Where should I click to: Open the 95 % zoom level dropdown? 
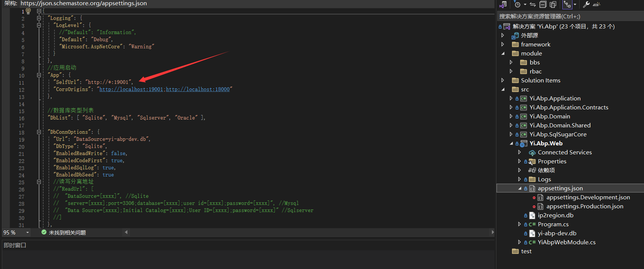tap(27, 233)
